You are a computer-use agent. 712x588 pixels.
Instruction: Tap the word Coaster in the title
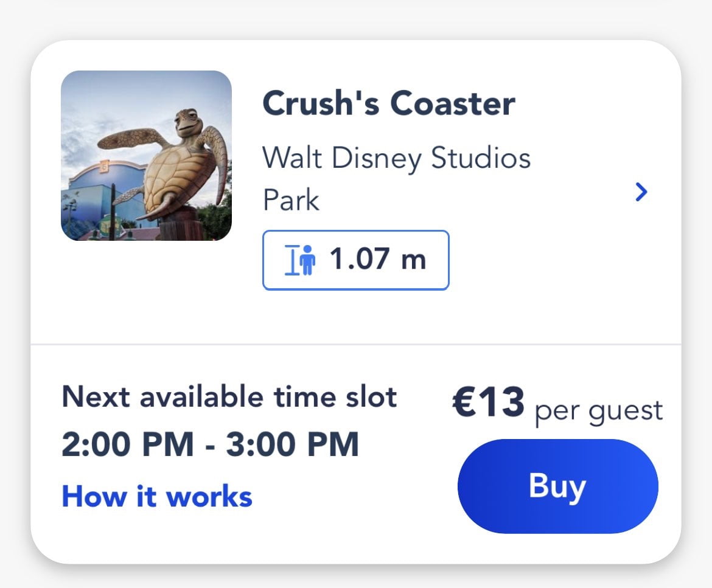[x=452, y=103]
